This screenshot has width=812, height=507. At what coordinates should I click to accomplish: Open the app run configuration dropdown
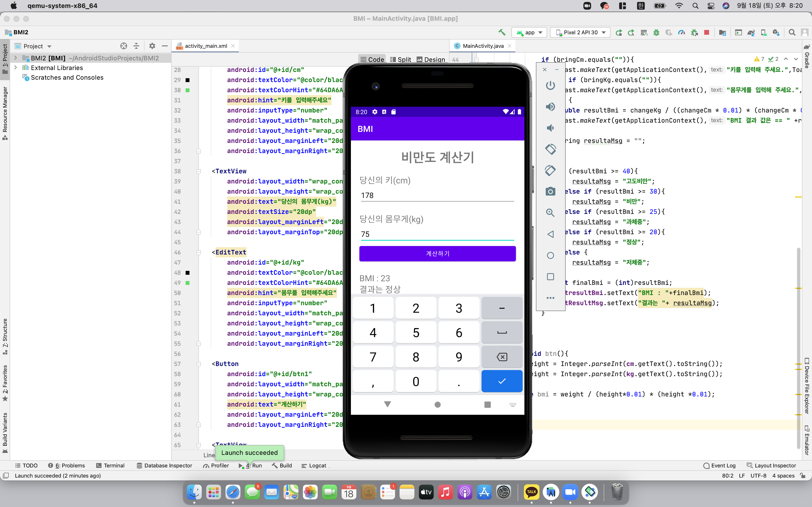529,32
